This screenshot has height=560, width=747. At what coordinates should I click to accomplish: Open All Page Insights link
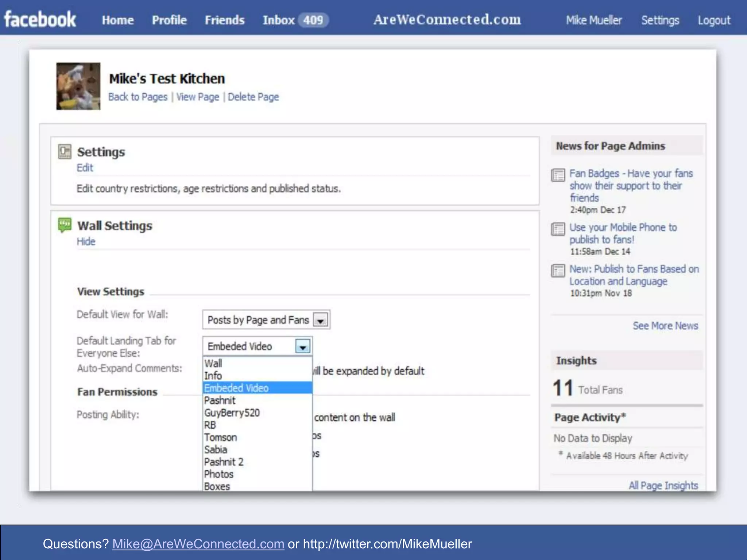[663, 485]
